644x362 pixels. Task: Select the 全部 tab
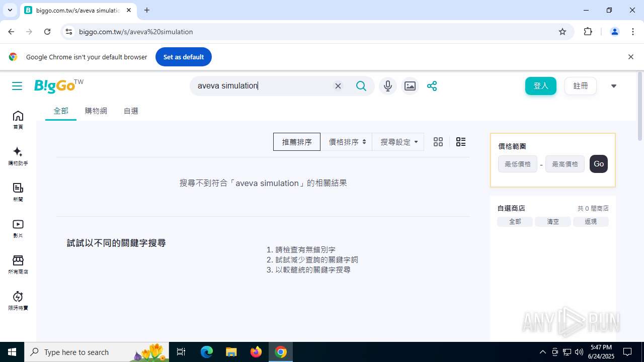61,111
